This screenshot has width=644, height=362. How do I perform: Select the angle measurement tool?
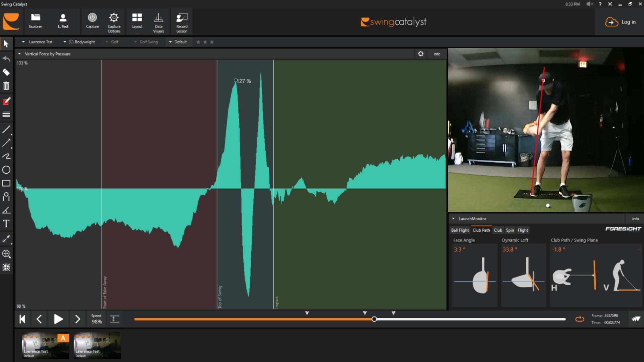click(x=6, y=210)
